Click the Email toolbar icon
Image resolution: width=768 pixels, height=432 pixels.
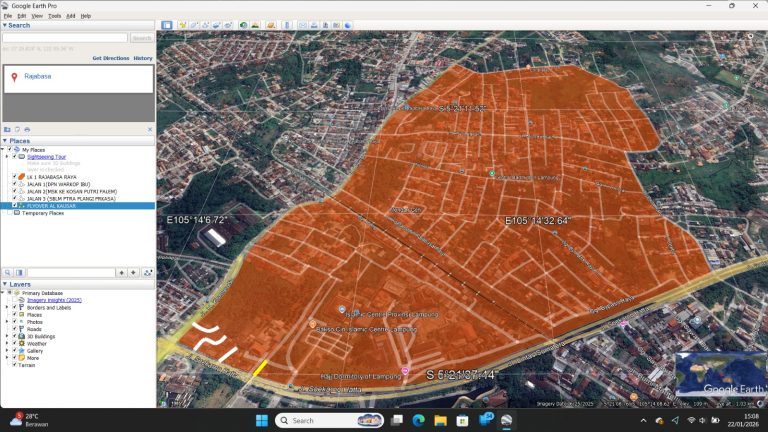(303, 25)
